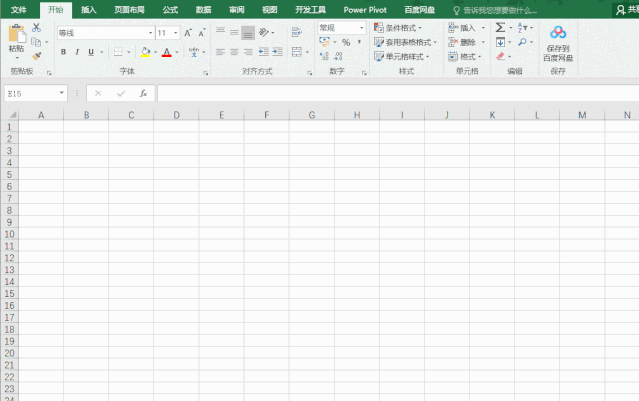The height and width of the screenshot is (401, 639).
Task: Open font group dialog launcher 字体
Action: (205, 73)
